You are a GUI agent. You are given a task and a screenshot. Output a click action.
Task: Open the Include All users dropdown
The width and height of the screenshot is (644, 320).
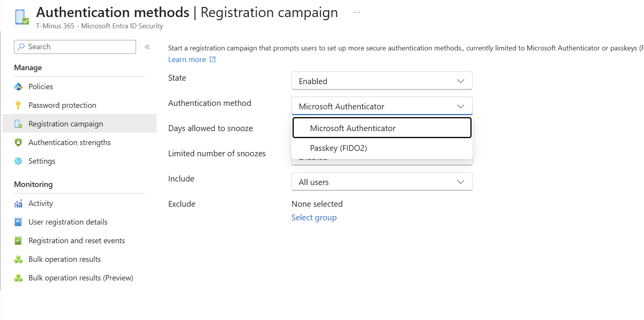pos(382,182)
